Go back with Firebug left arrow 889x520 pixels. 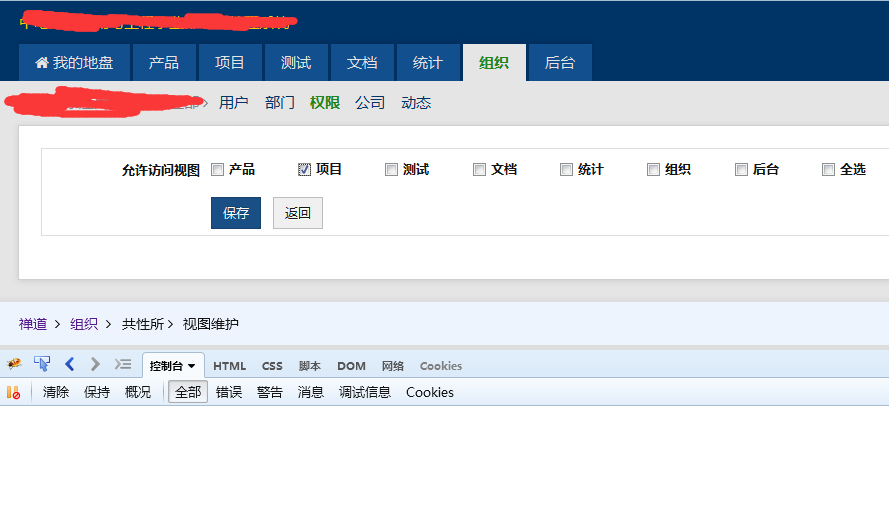[x=69, y=364]
